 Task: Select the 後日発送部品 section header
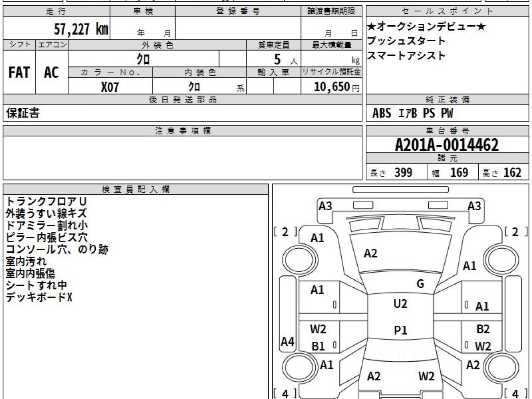[x=183, y=100]
